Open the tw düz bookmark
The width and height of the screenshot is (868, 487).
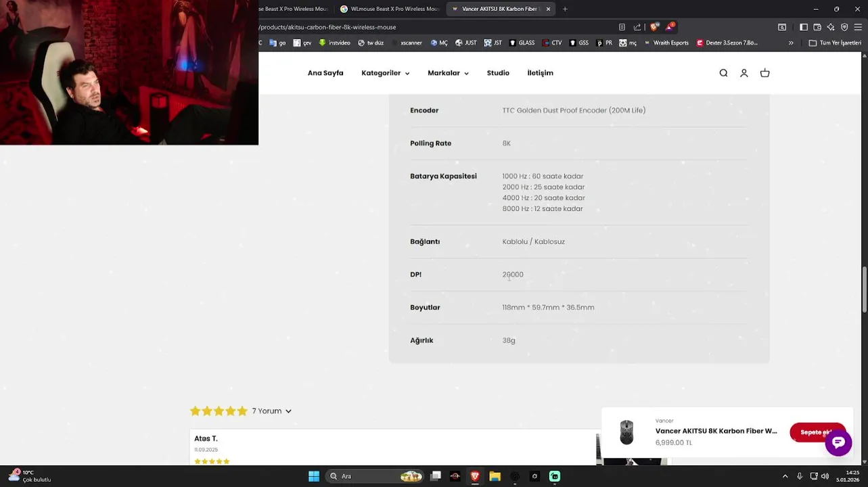click(x=371, y=43)
